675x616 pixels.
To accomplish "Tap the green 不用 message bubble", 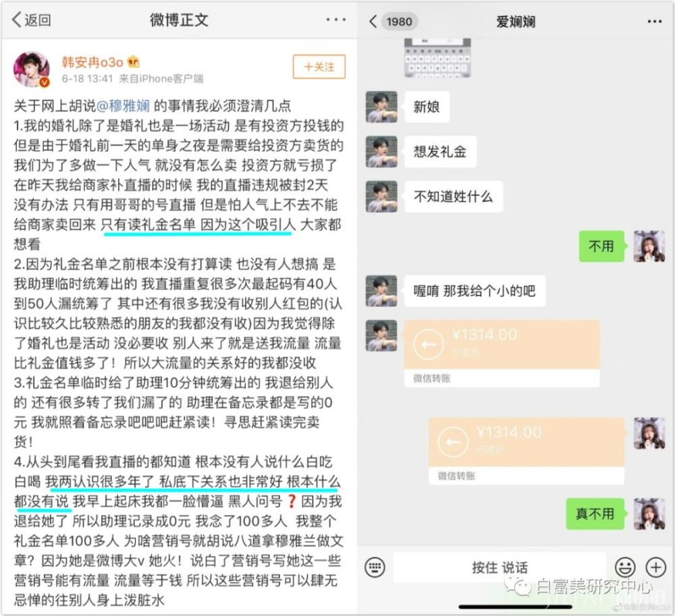I will click(x=601, y=246).
